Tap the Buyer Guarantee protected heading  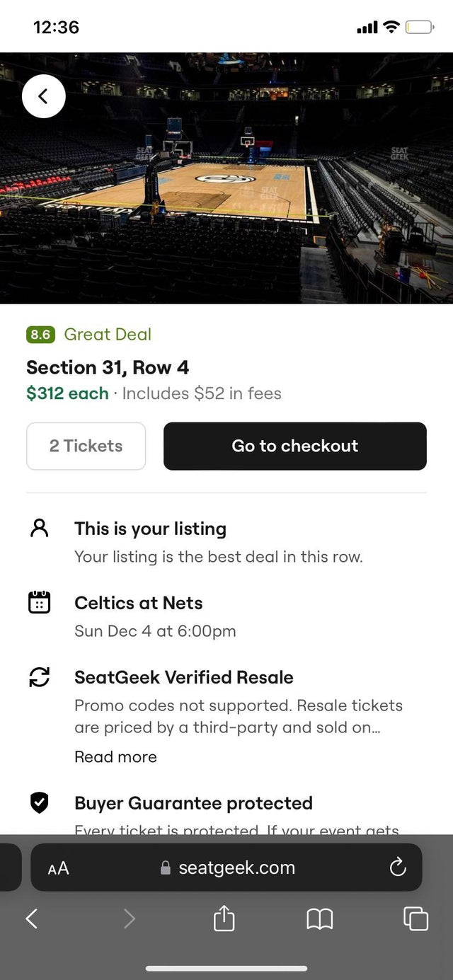point(193,803)
